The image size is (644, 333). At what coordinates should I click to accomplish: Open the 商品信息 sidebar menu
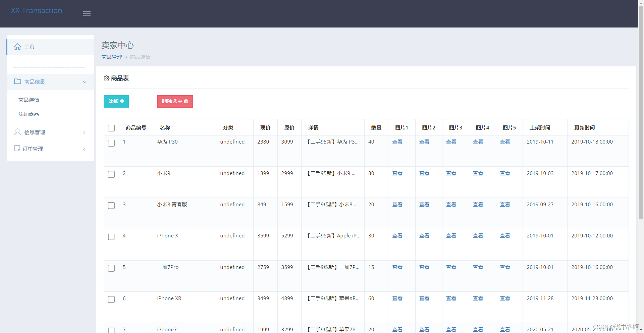coord(51,82)
